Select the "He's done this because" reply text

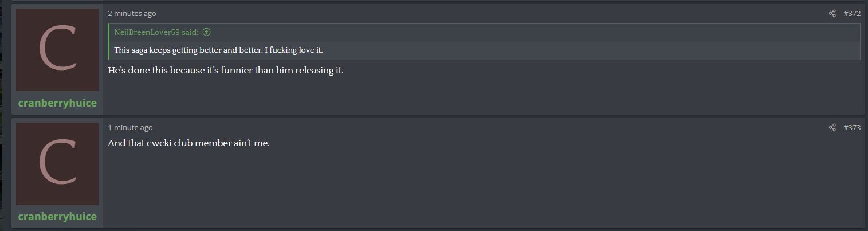coord(156,71)
